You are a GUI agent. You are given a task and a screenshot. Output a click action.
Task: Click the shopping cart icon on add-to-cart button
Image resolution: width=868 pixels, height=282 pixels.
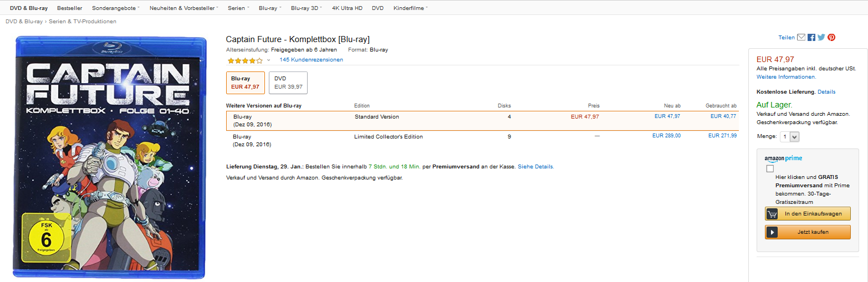[x=772, y=214]
